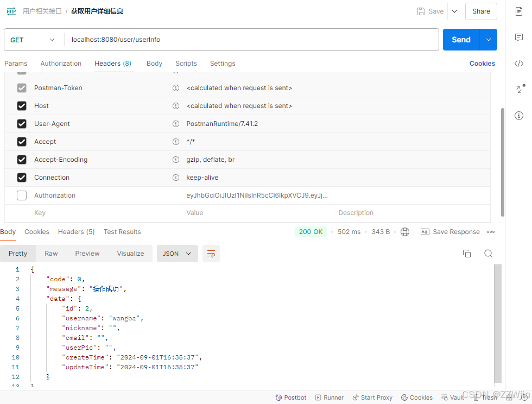Screen dimensions: 532x404
Task: Open Cookies from the bottom bar
Action: 416,397
